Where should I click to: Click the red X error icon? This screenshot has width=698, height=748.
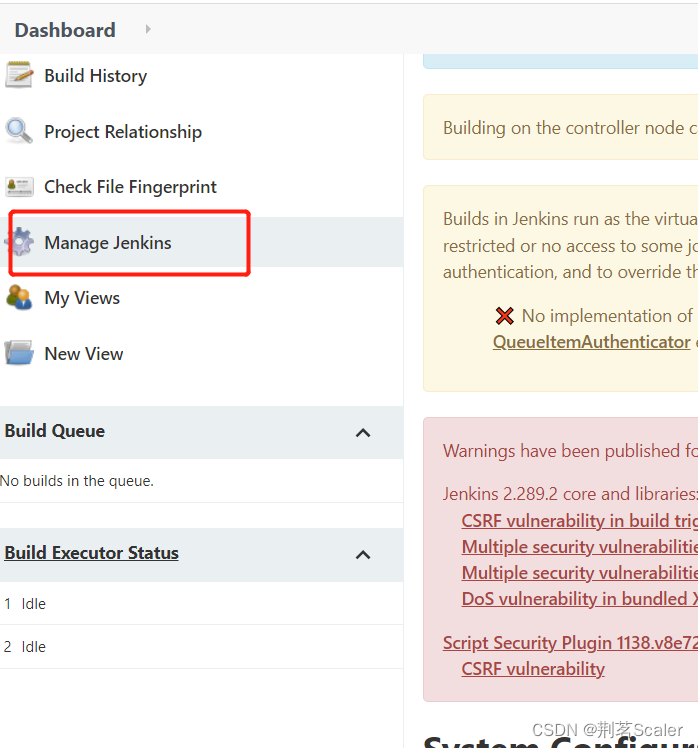[504, 316]
